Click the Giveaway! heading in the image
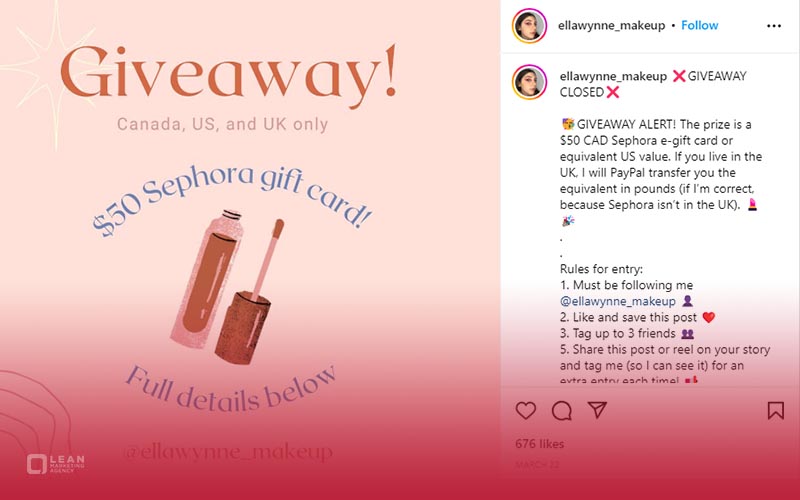 pos(228,74)
